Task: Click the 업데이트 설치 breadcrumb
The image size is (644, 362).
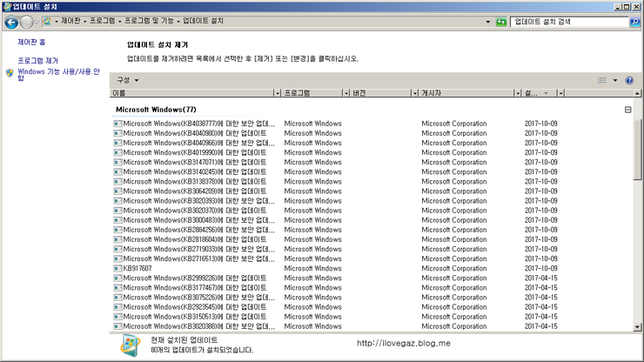Action: pyautogui.click(x=203, y=21)
